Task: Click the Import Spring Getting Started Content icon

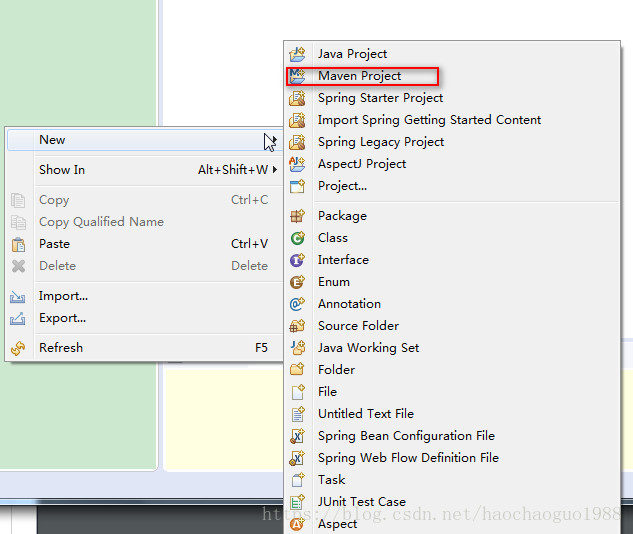Action: [298, 120]
